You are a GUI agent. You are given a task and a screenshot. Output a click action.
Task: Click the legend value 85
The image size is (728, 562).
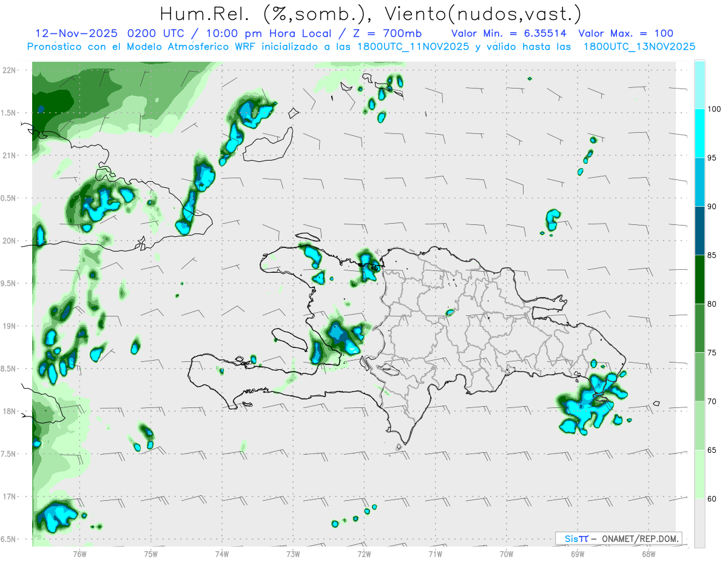click(x=713, y=255)
